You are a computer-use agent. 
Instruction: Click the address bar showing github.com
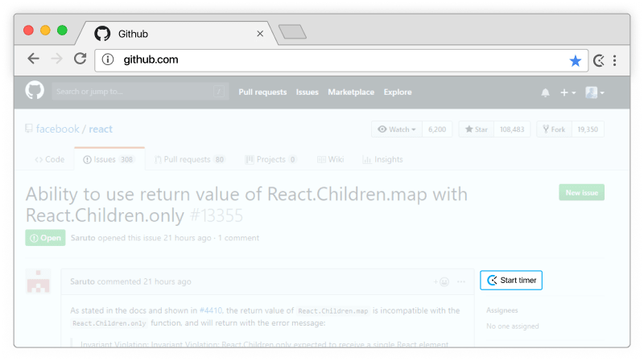341,60
